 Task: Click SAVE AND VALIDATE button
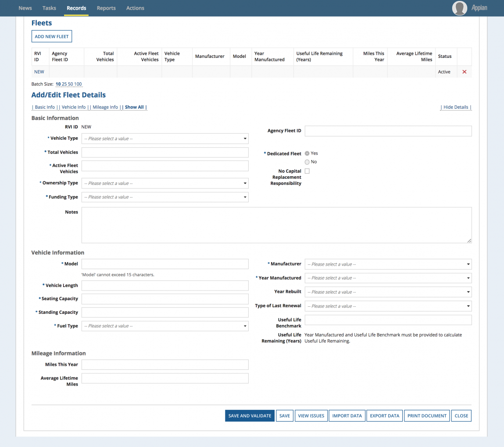tap(250, 416)
